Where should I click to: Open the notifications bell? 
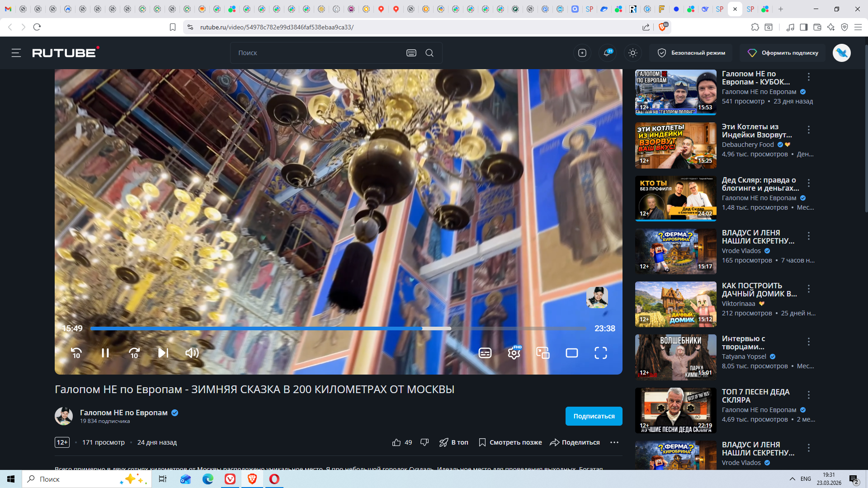[607, 53]
